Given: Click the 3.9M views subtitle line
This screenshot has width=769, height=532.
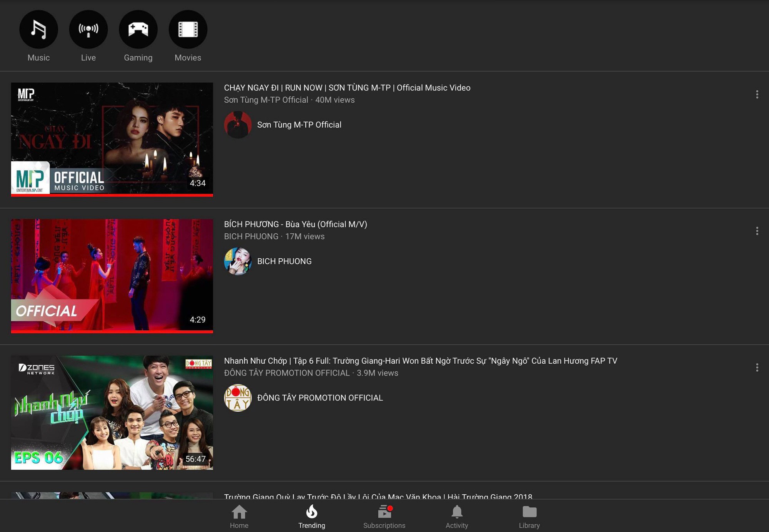Looking at the screenshot, I should coord(311,373).
